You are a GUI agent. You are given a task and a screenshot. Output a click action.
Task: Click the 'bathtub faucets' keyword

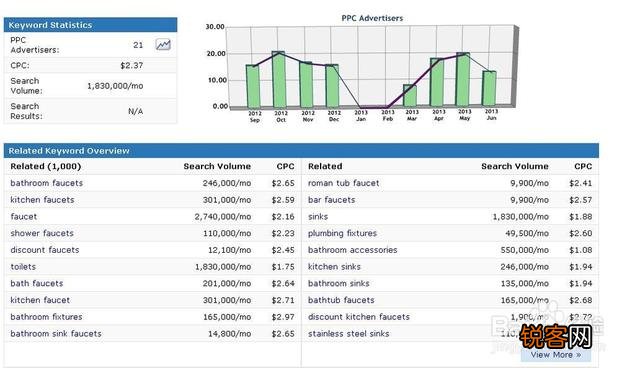coord(341,300)
